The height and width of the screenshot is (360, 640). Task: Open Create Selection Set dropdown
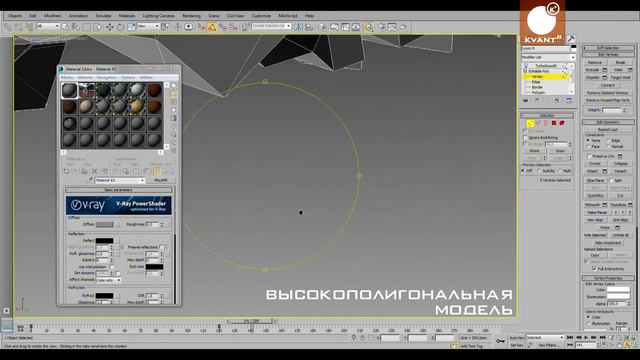coord(271,26)
